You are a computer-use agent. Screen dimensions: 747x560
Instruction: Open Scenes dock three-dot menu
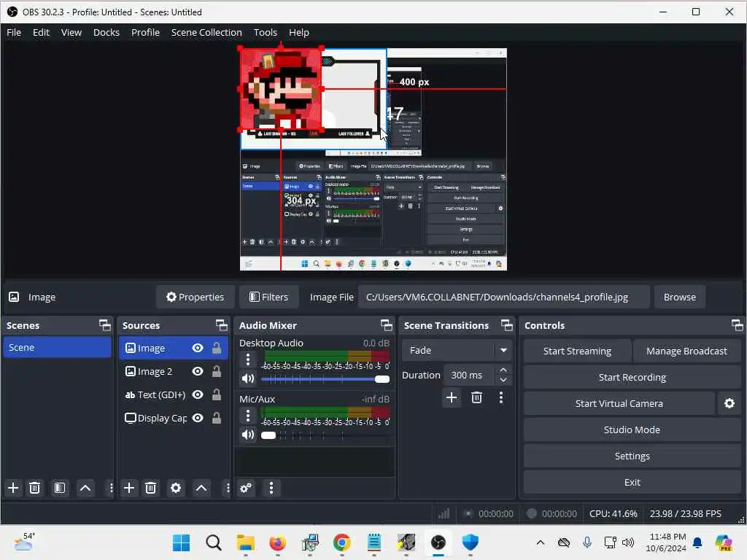[x=111, y=488]
